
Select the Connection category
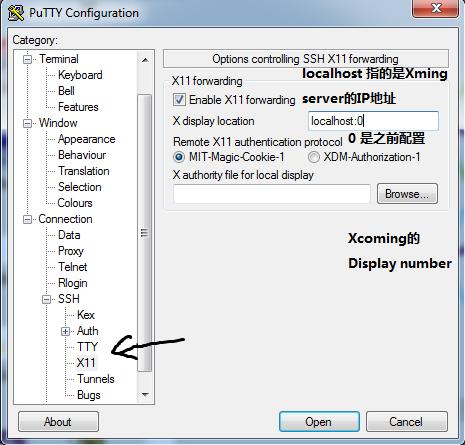(x=65, y=219)
